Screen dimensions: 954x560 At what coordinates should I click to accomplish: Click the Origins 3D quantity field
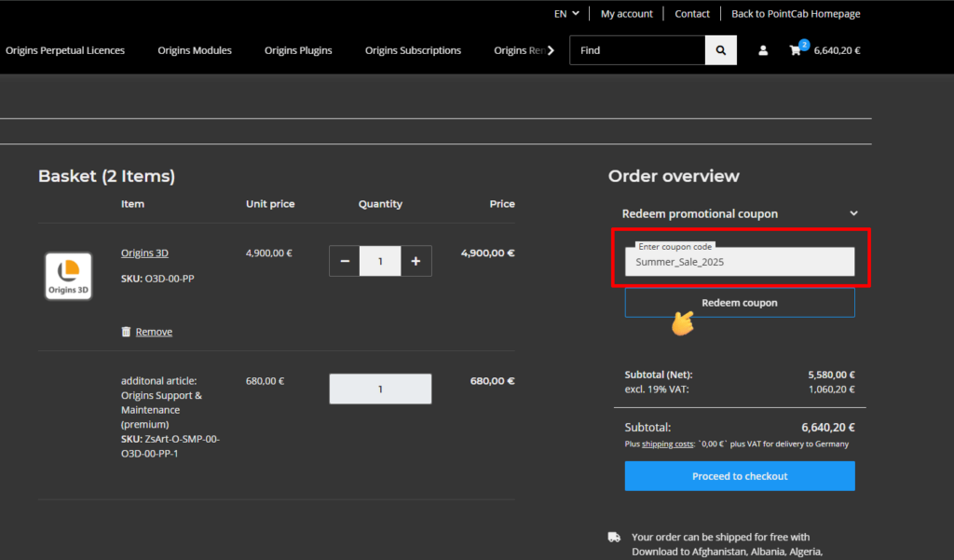[380, 261]
